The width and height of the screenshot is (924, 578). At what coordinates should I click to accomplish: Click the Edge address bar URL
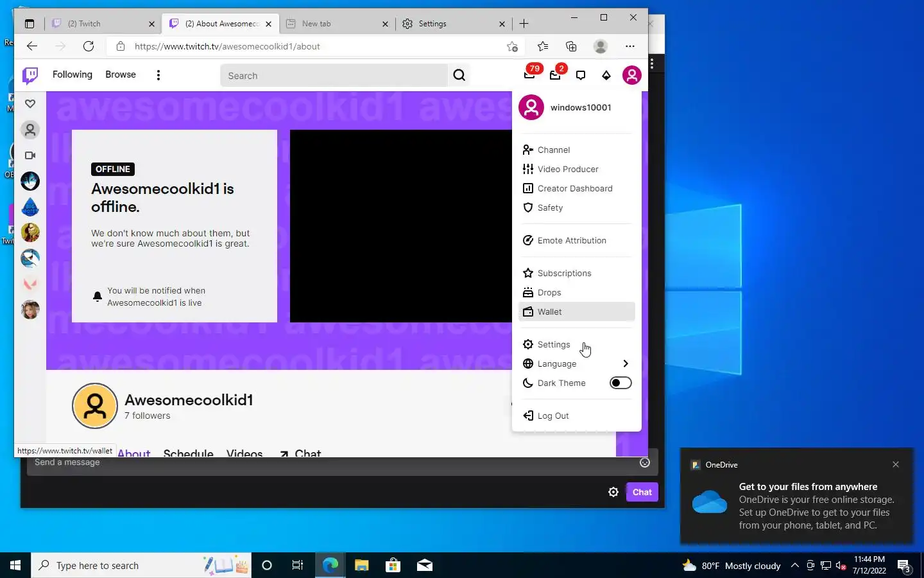tap(227, 46)
